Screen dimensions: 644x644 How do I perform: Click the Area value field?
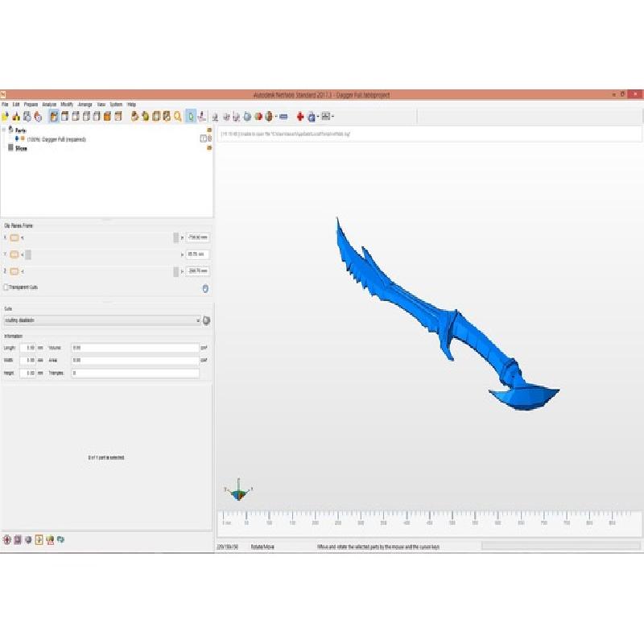click(x=135, y=361)
